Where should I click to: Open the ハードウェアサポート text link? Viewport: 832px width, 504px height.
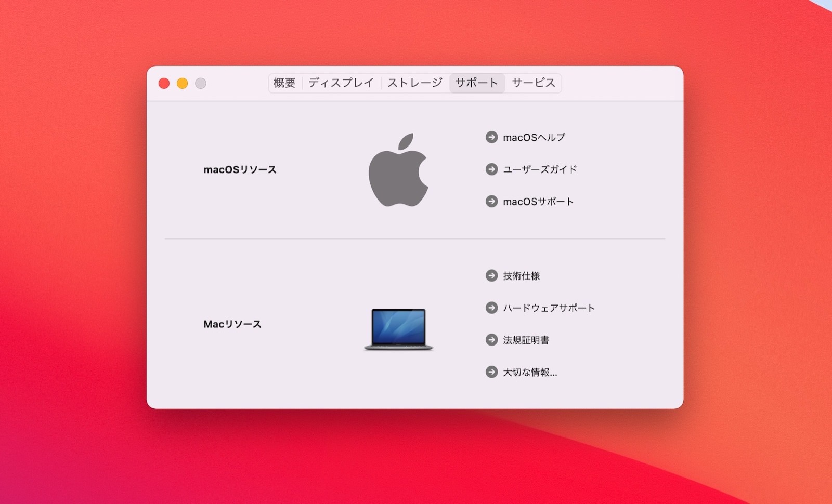coord(549,308)
